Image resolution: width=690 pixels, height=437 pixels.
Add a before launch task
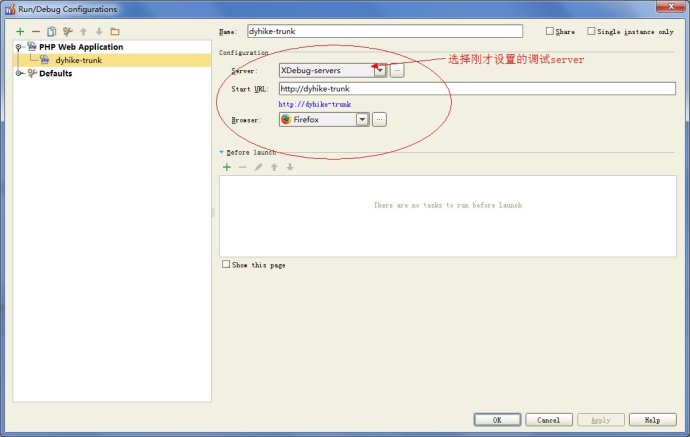227,167
